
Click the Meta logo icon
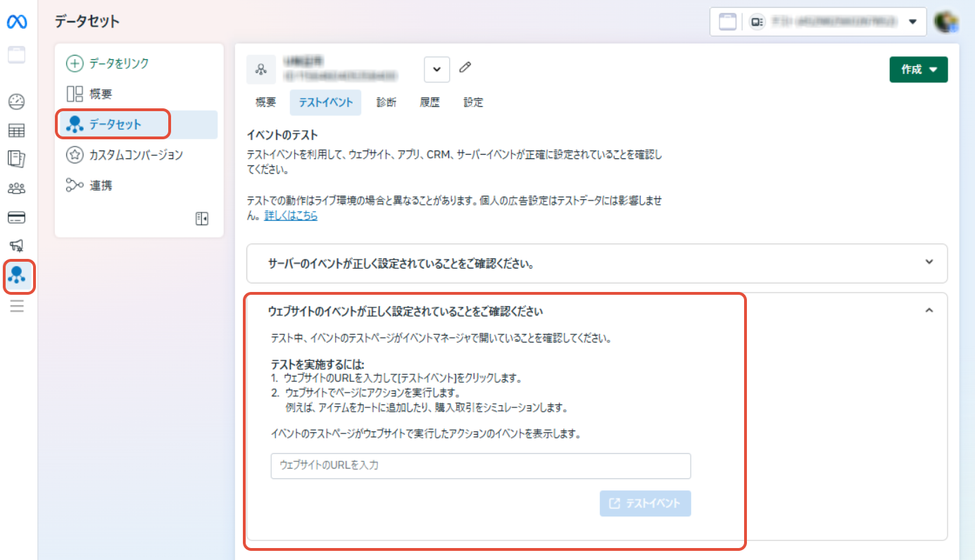click(17, 23)
